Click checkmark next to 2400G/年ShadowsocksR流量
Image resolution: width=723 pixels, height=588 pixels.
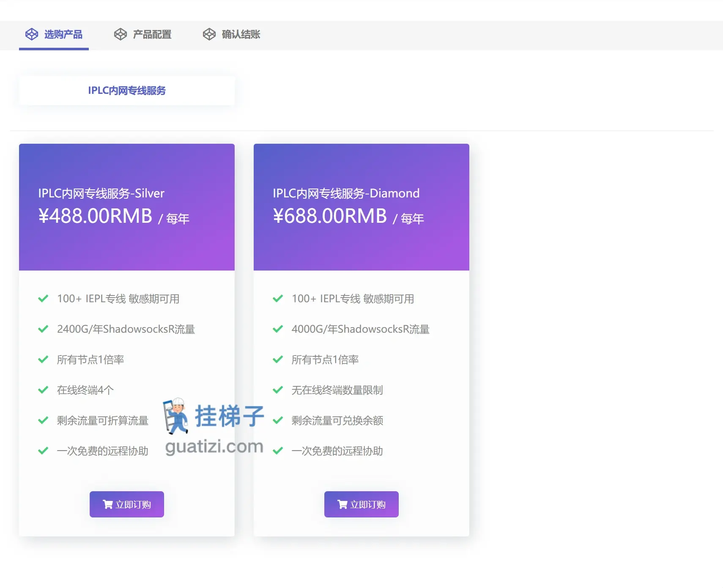[x=43, y=329]
